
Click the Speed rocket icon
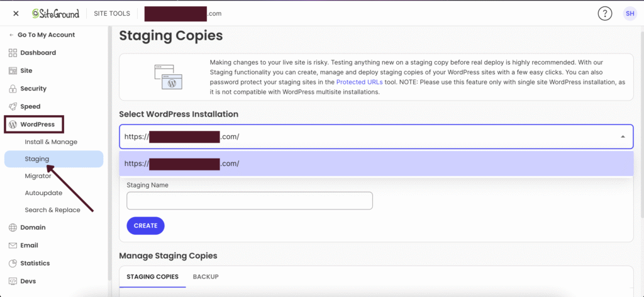tap(13, 106)
